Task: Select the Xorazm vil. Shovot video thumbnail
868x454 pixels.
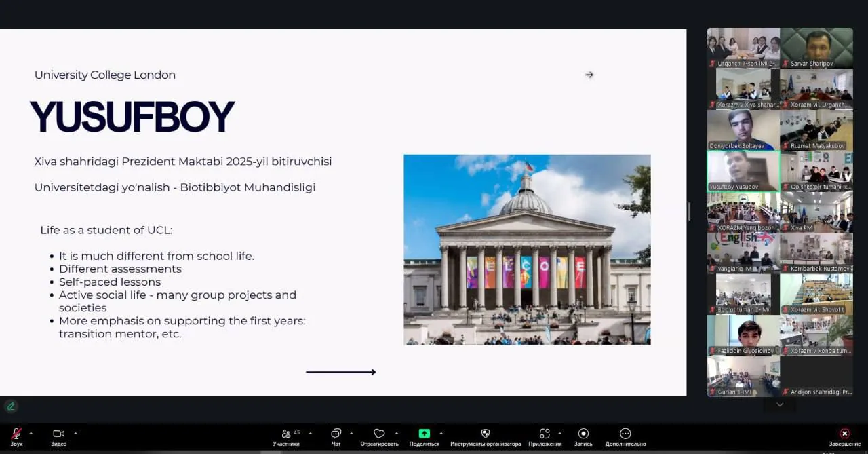Action: (x=816, y=294)
